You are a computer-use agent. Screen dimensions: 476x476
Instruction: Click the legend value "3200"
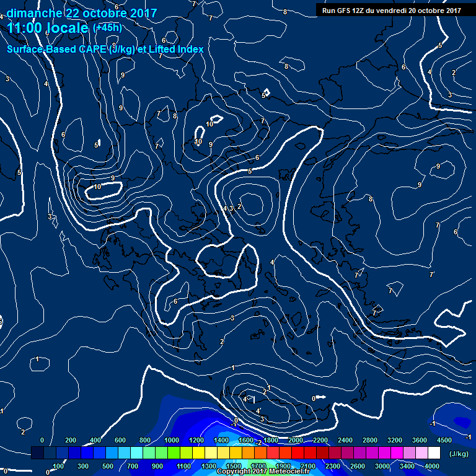point(394,440)
